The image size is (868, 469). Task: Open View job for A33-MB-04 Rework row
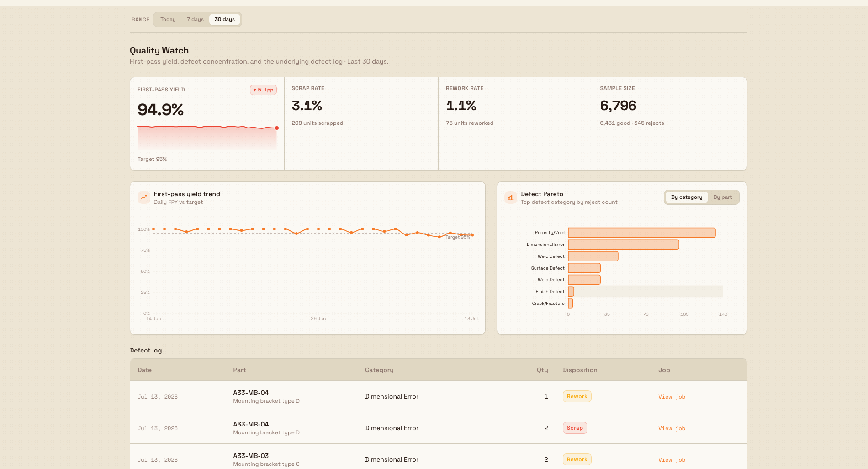(672, 397)
